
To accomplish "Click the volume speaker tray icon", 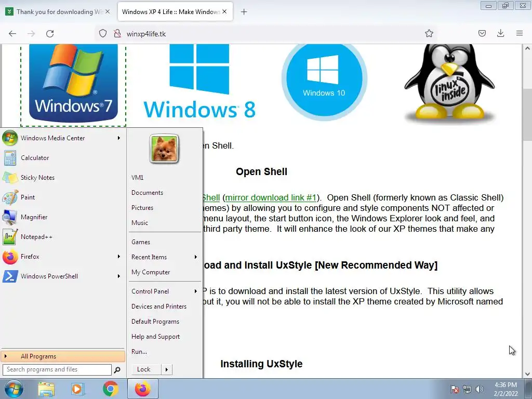I will (480, 389).
